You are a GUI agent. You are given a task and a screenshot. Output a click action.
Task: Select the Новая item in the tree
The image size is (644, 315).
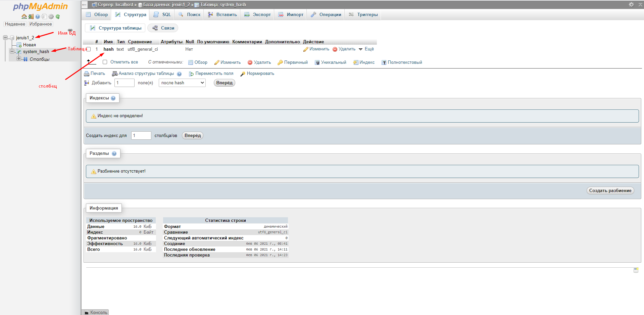point(30,45)
